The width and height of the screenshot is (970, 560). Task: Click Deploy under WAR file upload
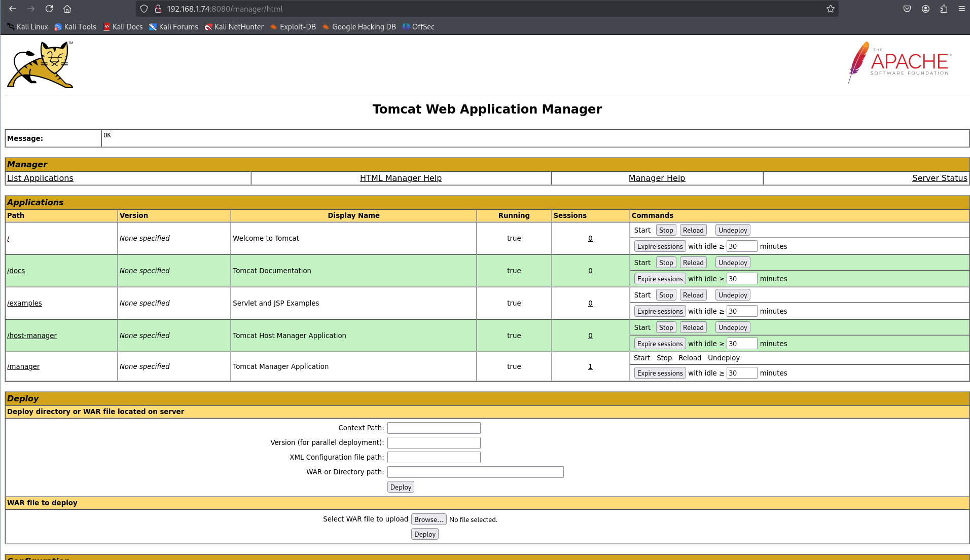pyautogui.click(x=425, y=534)
